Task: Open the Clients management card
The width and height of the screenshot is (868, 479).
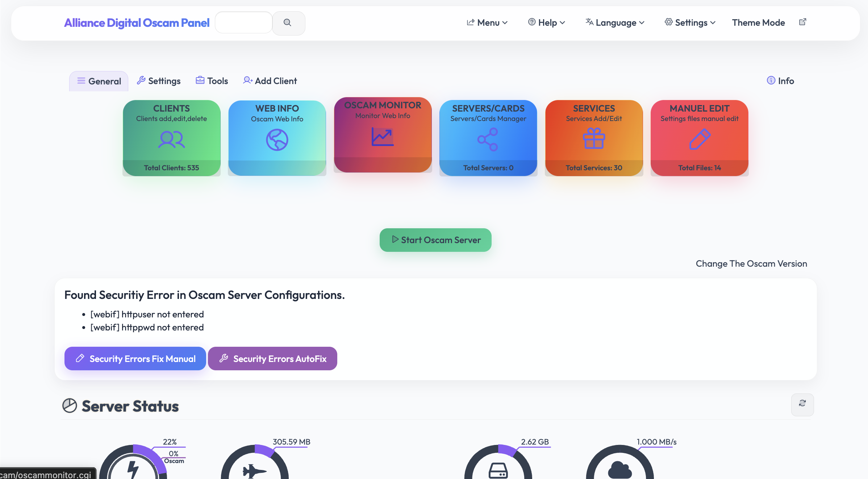Action: pos(171,138)
